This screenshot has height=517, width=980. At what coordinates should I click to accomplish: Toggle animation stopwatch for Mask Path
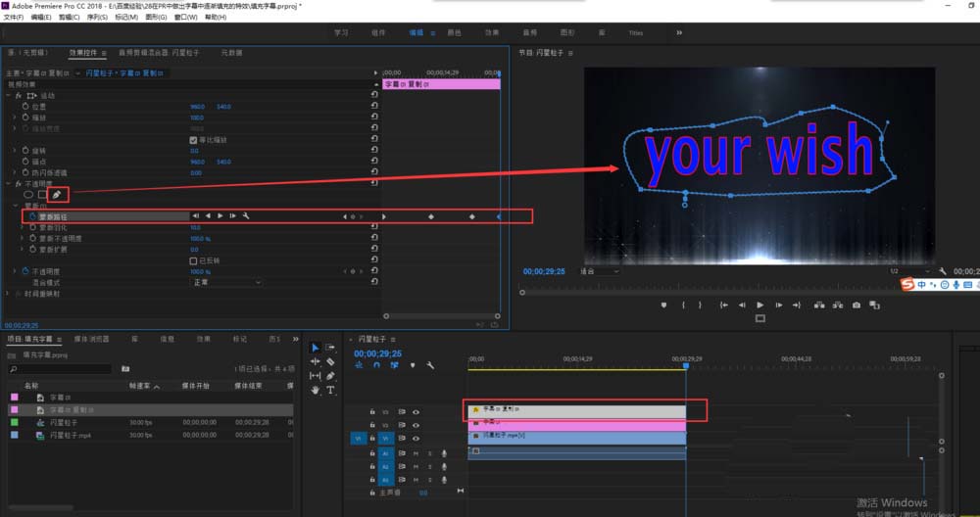33,216
